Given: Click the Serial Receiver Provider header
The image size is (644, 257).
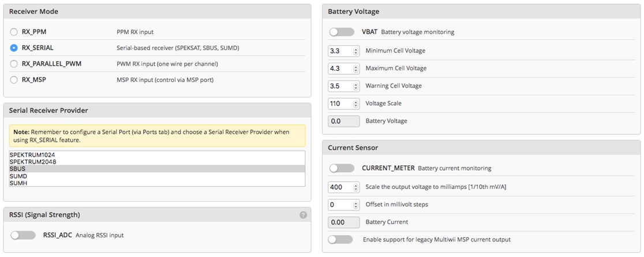Looking at the screenshot, I should click(x=157, y=110).
